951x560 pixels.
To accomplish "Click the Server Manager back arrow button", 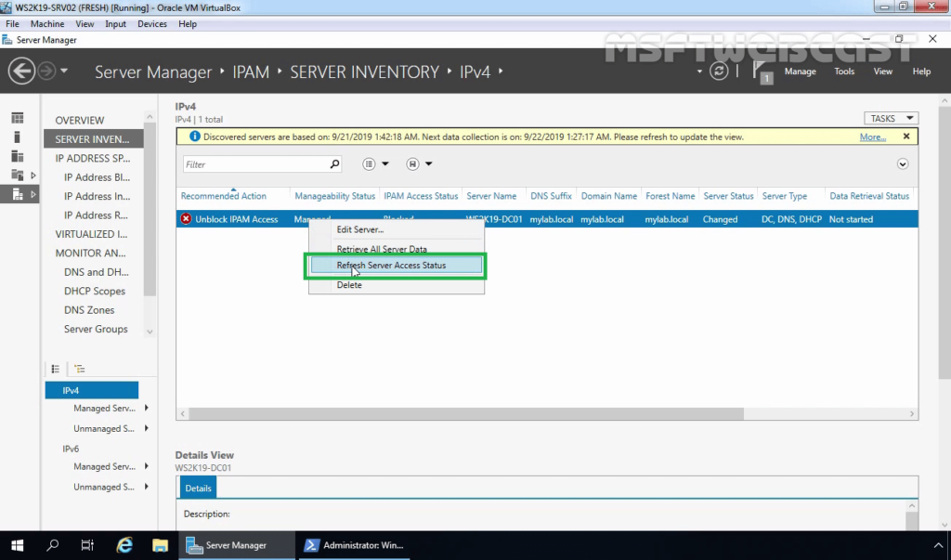I will (x=21, y=72).
